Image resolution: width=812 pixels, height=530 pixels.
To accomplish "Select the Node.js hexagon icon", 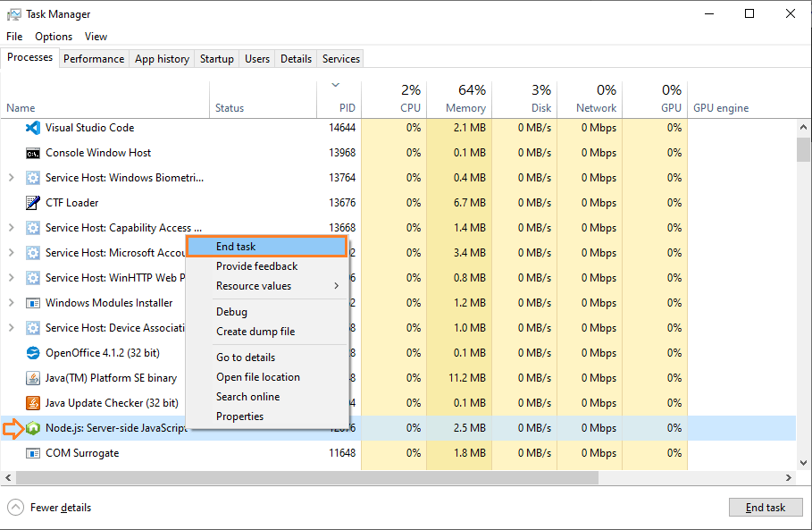I will pyautogui.click(x=33, y=428).
